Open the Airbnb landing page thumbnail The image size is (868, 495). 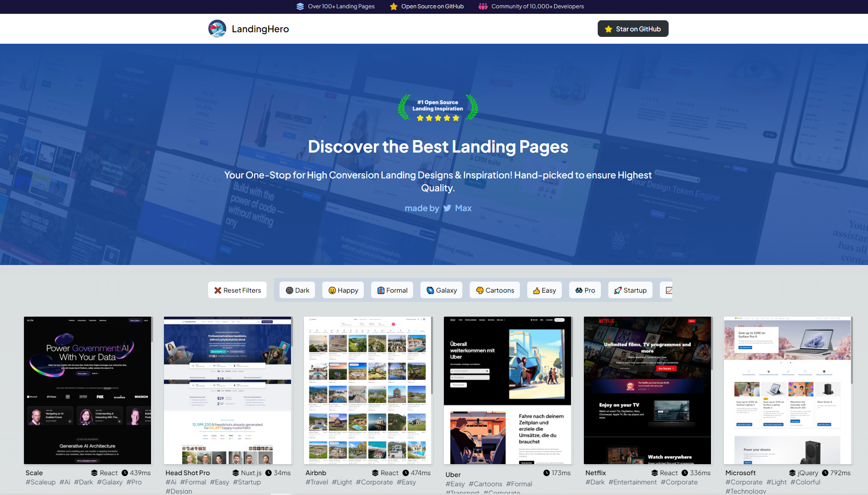click(x=367, y=390)
